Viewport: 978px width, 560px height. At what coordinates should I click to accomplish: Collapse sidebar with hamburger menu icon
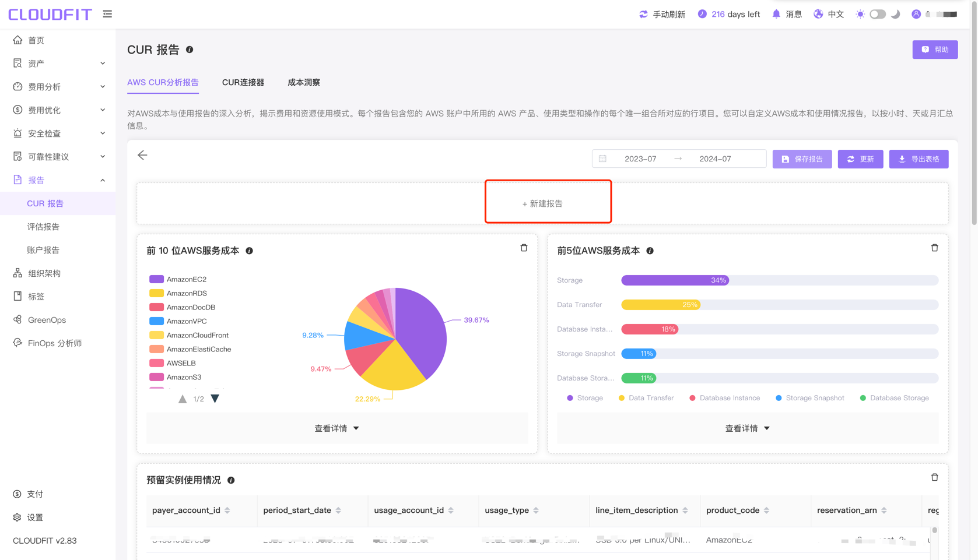107,14
